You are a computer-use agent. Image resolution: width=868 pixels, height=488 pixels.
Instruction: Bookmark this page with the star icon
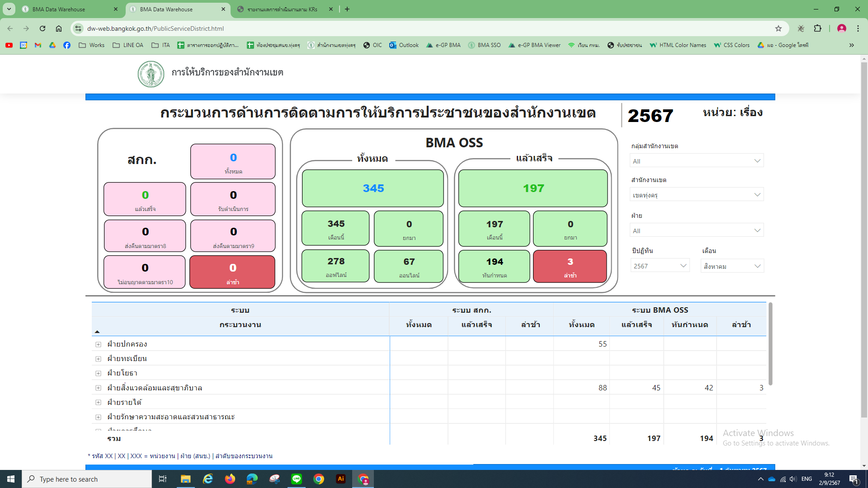[778, 28]
